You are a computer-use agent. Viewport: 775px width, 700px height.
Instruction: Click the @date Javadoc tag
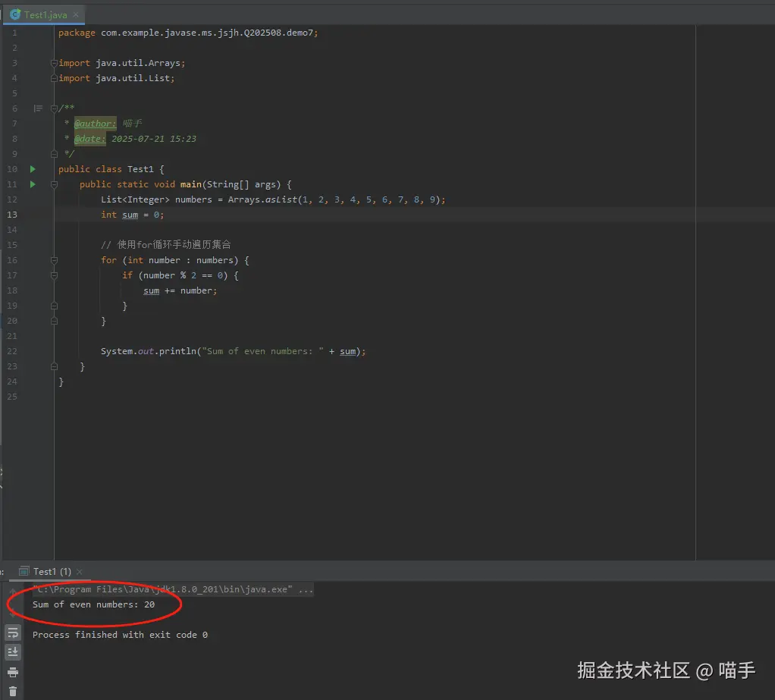click(90, 139)
